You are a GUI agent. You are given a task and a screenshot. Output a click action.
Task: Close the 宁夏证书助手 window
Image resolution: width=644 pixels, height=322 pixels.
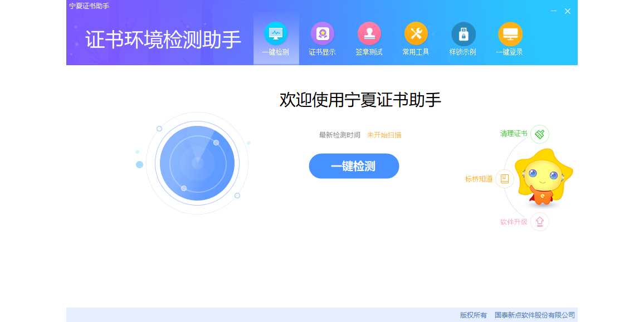click(567, 11)
